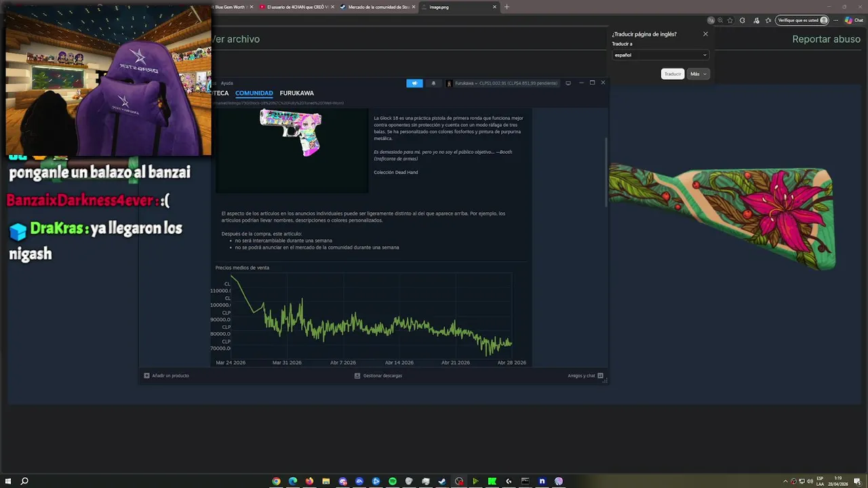
Task: Open Windows taskbar search
Action: coord(24,481)
